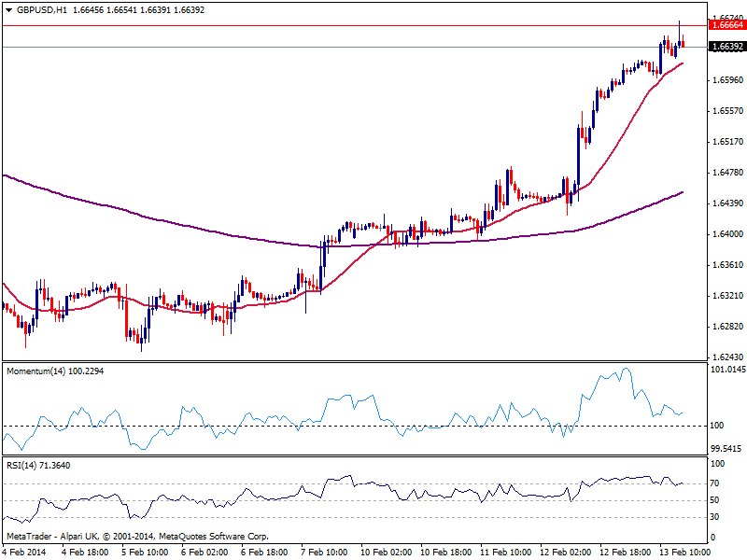Click the 6 Feb 18:00 time label

264,552
